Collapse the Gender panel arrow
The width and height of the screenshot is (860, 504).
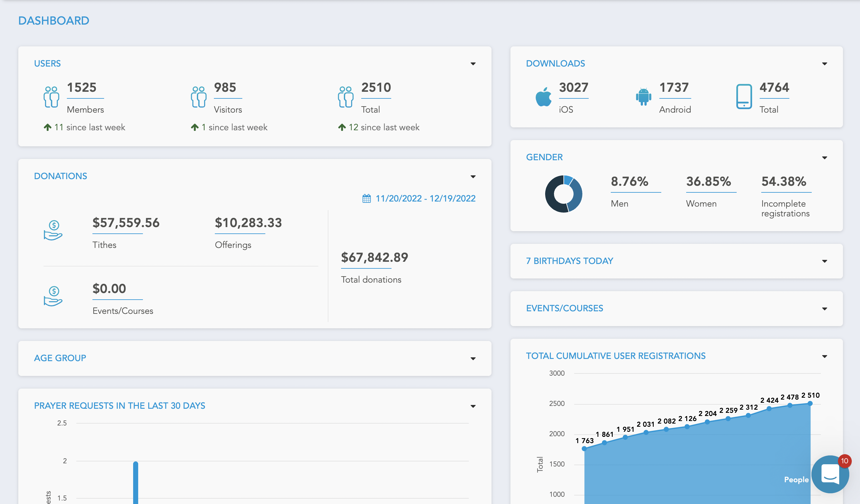[x=824, y=158]
